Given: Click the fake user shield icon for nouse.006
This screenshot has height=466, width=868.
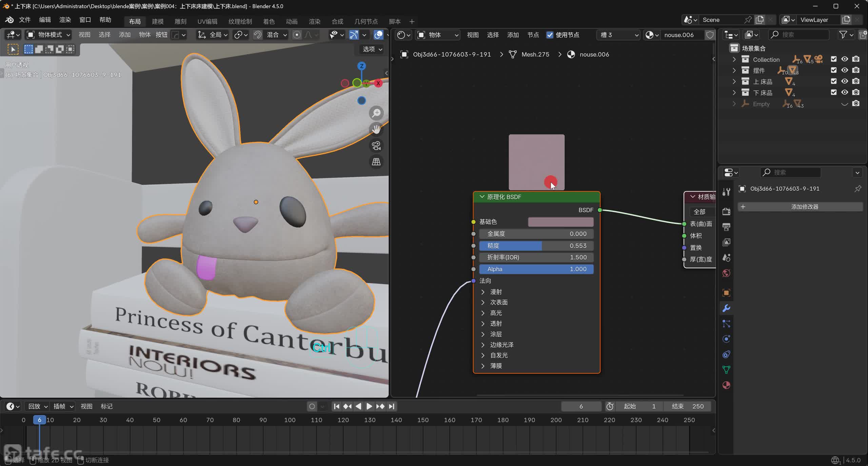Looking at the screenshot, I should pos(710,35).
